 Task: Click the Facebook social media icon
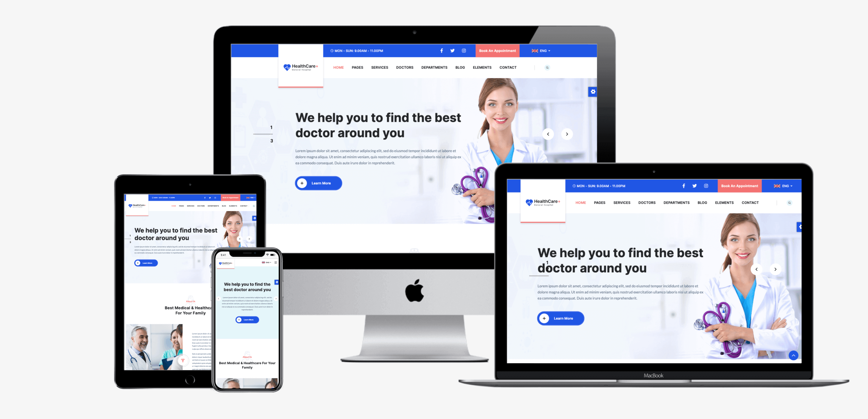point(441,51)
